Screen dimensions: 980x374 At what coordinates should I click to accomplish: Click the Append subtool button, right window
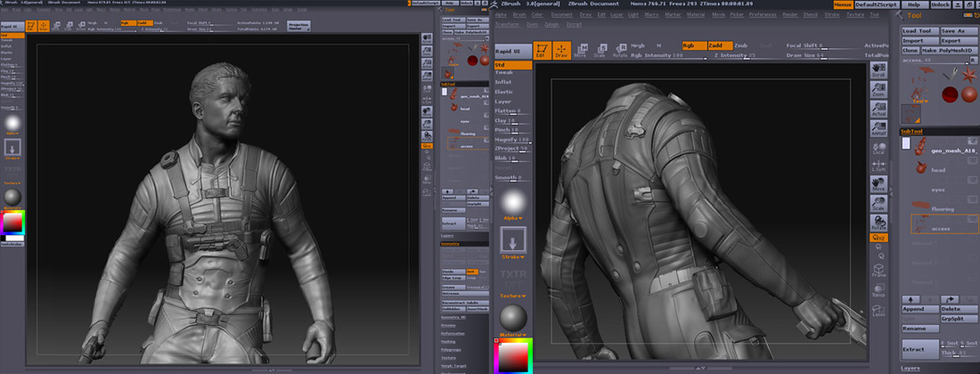click(x=920, y=309)
